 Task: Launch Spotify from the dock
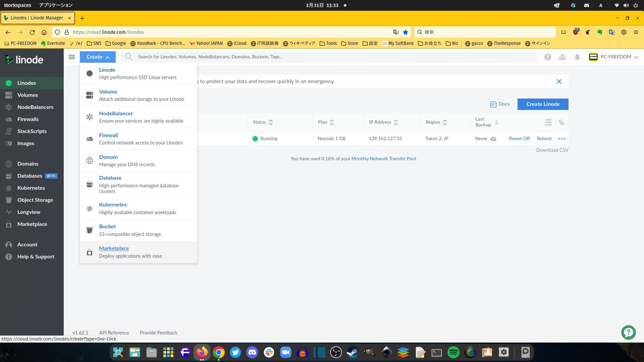coord(453,353)
